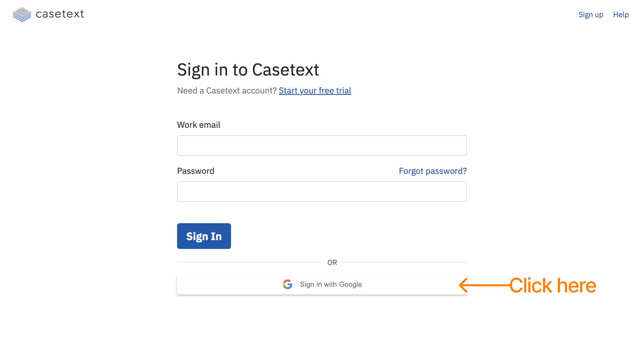Click the Password label text
Viewport: 644px width, 339px height.
[x=196, y=171]
